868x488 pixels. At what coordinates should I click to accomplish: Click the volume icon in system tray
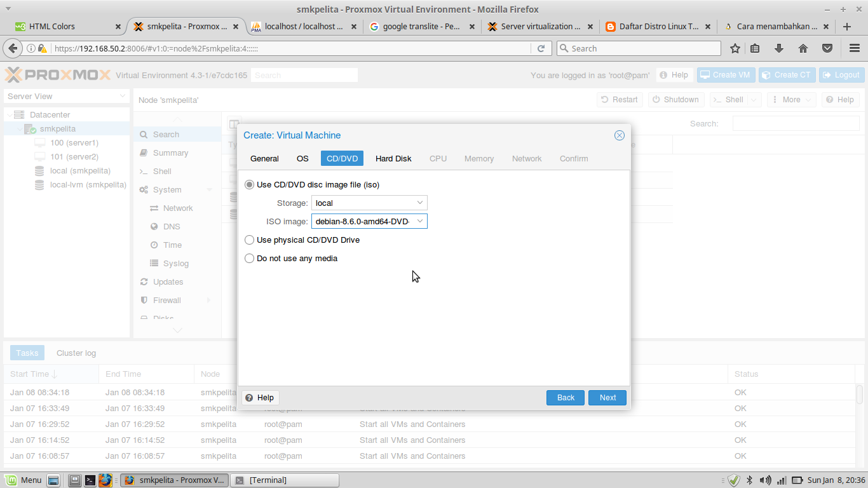click(765, 480)
